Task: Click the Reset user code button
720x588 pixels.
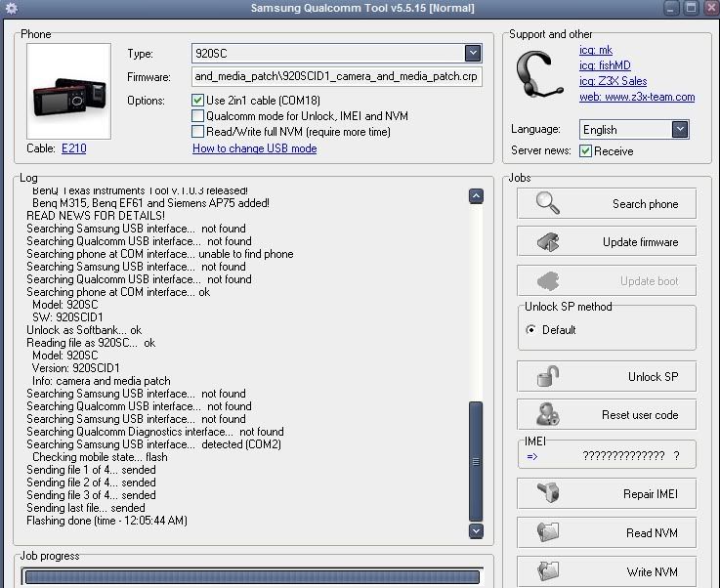Action: click(x=607, y=414)
